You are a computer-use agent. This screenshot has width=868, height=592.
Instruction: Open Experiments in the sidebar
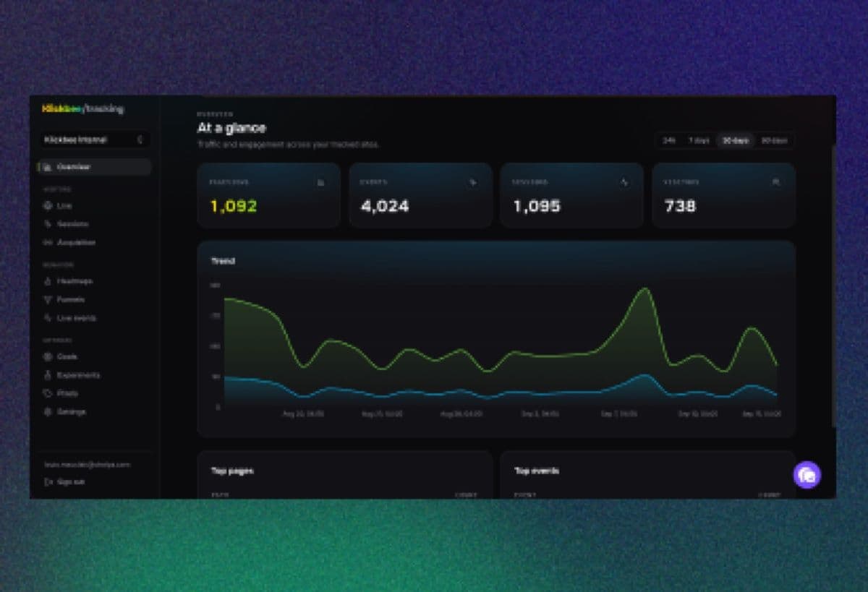pyautogui.click(x=78, y=375)
